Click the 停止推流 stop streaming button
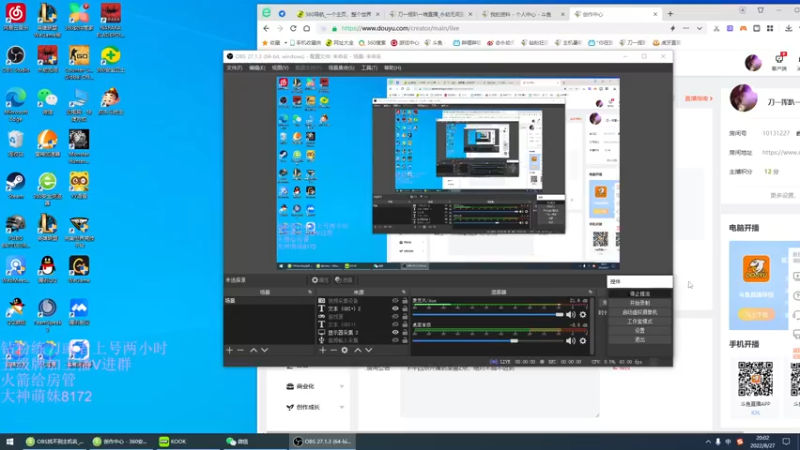This screenshot has height=450, width=800. click(640, 294)
